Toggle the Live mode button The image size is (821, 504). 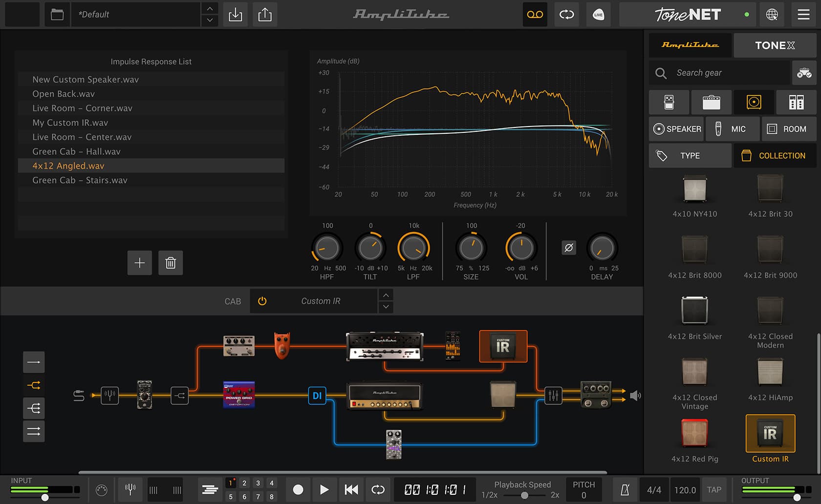(x=598, y=15)
